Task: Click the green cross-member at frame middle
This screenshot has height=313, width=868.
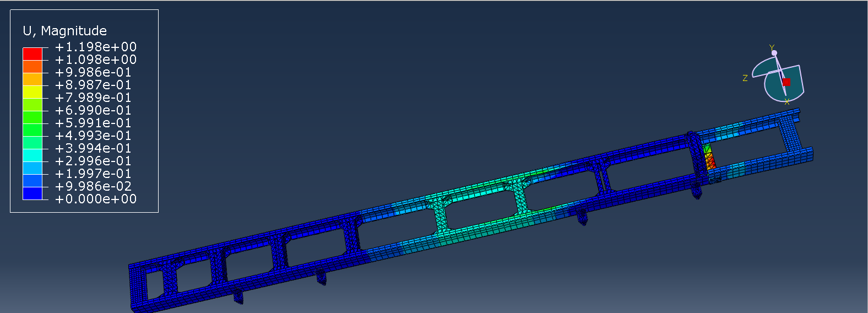Action: (440, 215)
